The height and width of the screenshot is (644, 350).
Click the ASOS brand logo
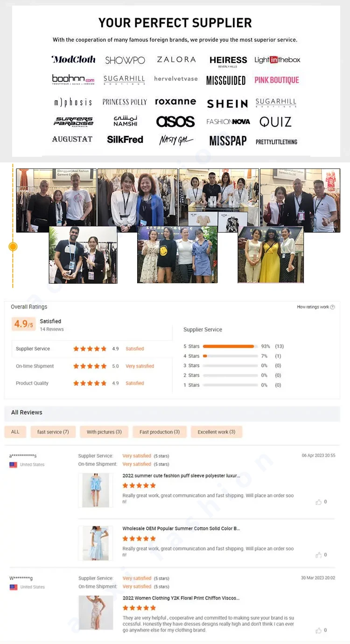coord(175,122)
